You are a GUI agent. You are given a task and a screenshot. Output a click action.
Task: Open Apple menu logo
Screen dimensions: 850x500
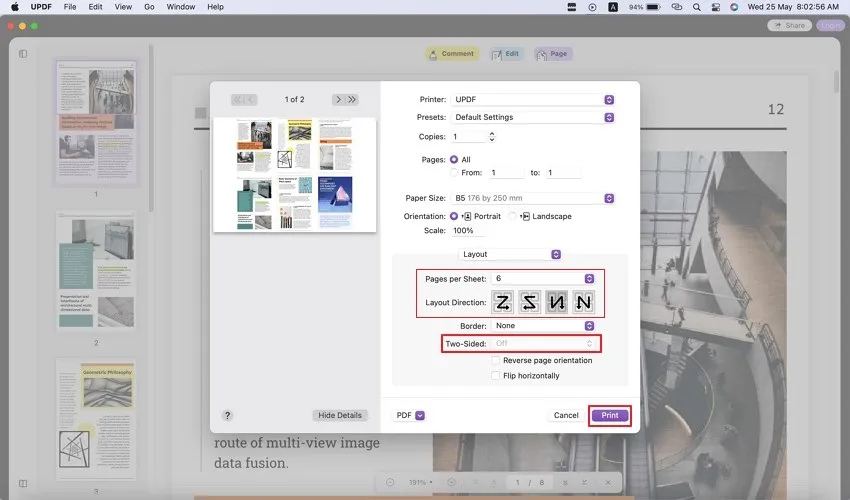(x=15, y=7)
